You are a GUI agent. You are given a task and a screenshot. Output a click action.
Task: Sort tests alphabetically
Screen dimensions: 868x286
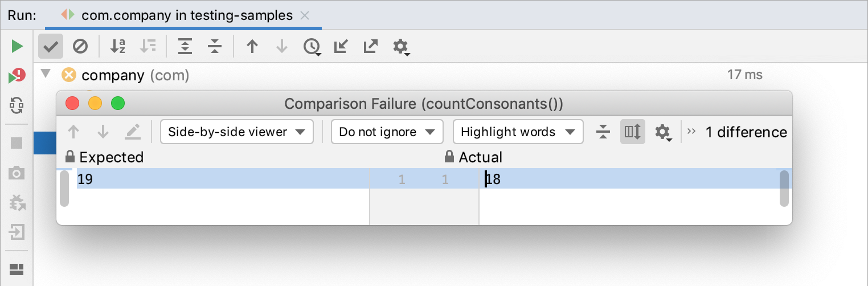click(118, 46)
